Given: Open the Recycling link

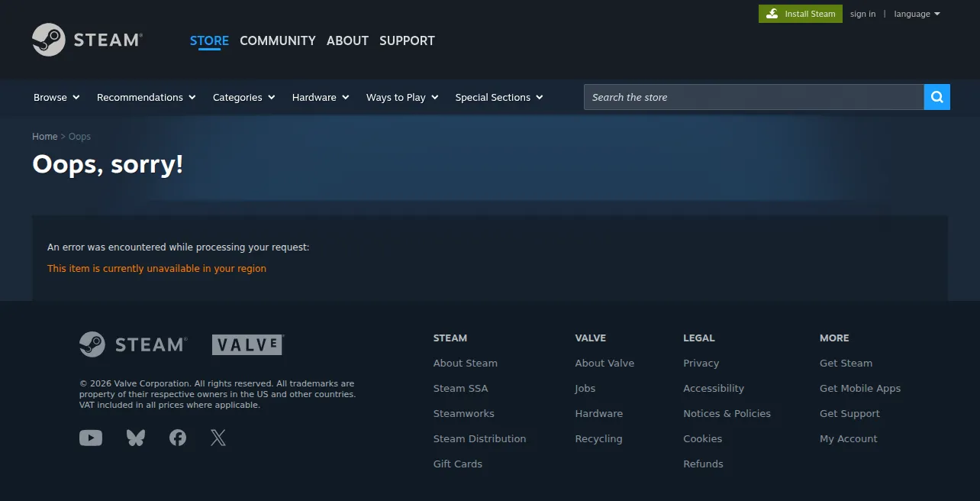Looking at the screenshot, I should tap(599, 438).
